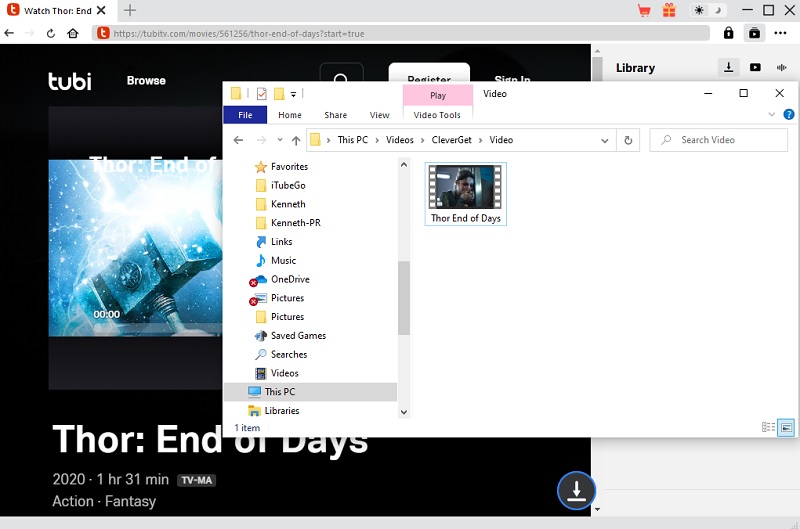Reload the Tubi page
This screenshot has width=800, height=529.
pyautogui.click(x=51, y=34)
